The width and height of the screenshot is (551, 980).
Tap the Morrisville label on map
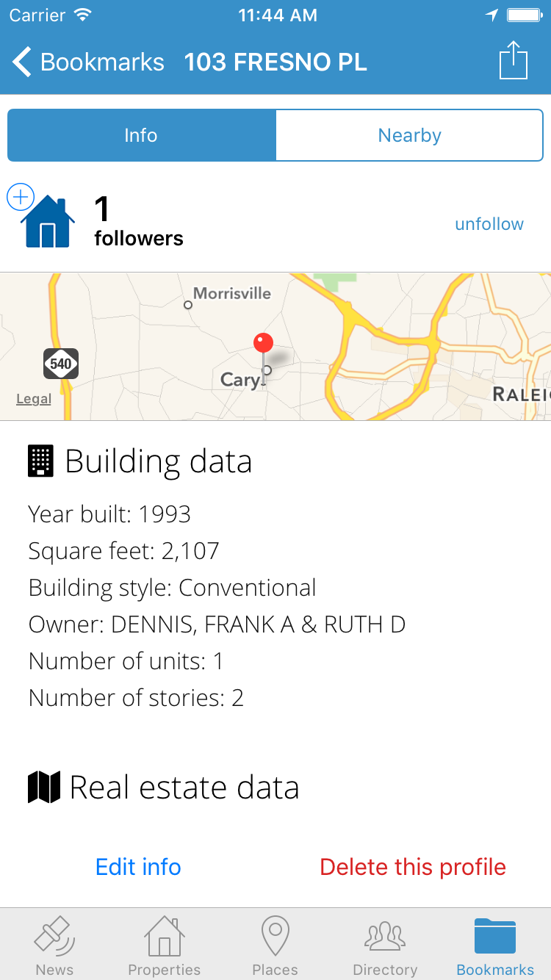[x=231, y=294]
